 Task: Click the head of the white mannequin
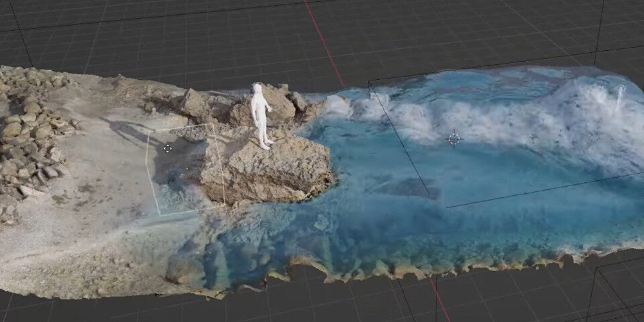pyautogui.click(x=258, y=88)
